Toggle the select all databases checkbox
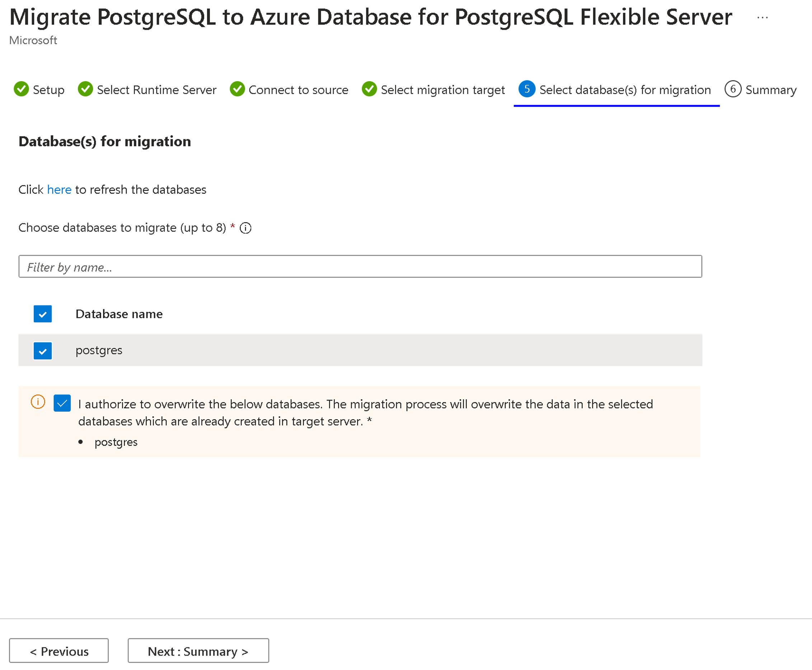 pyautogui.click(x=43, y=313)
